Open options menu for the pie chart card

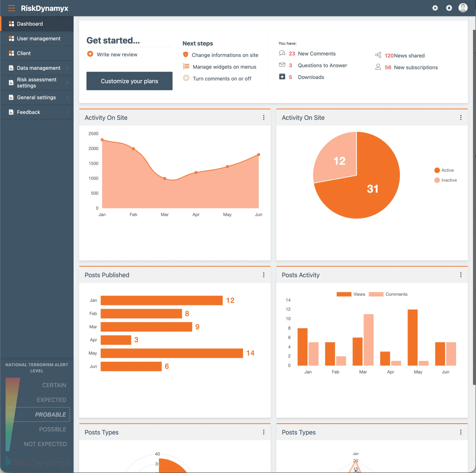click(461, 118)
